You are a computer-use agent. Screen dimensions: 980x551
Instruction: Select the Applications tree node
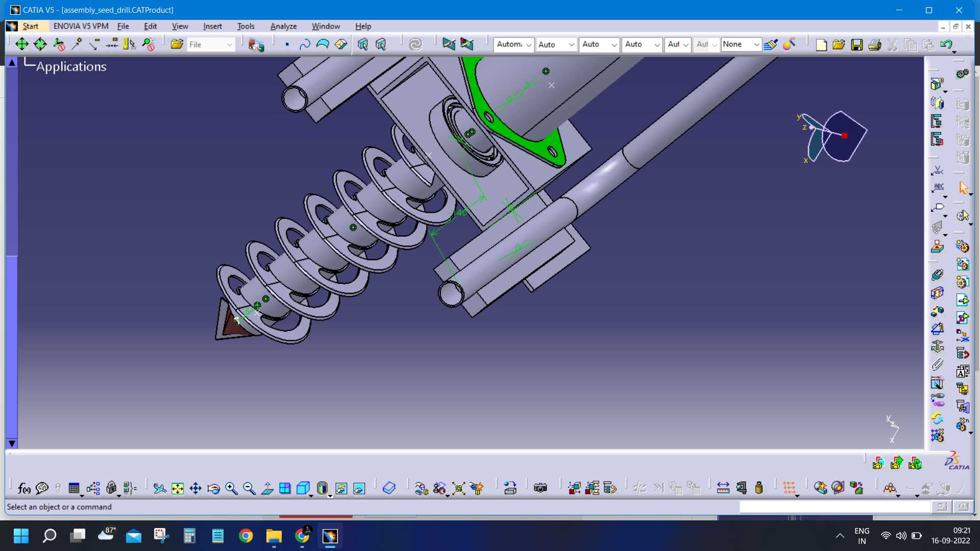[x=71, y=67]
